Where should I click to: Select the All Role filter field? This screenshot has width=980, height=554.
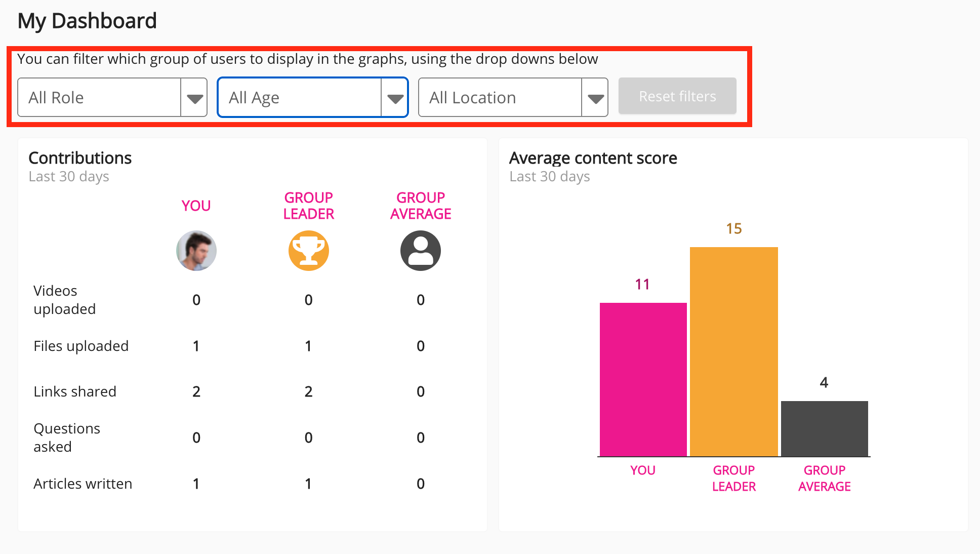(x=100, y=98)
